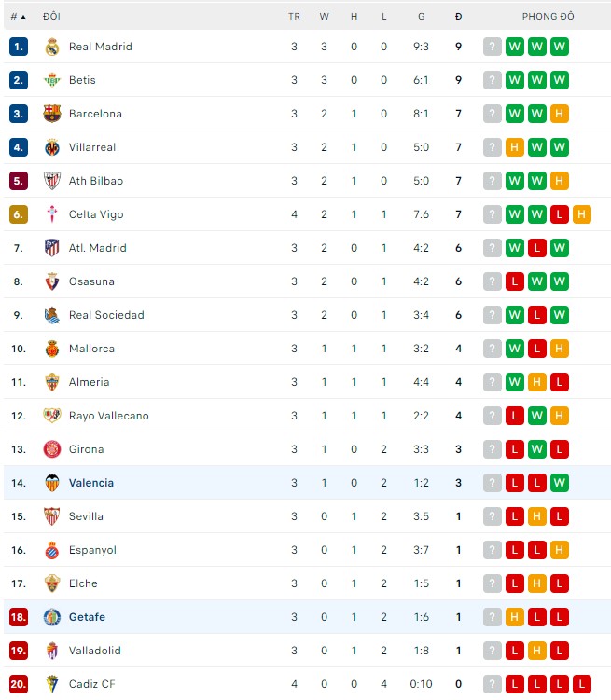Sort by the Đ points column header
This screenshot has height=700, width=611.
(x=458, y=17)
